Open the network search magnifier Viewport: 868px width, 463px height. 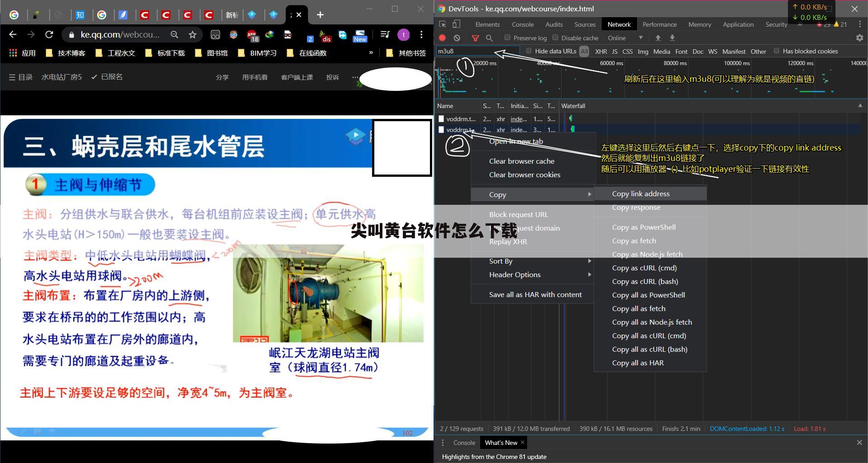tap(489, 38)
